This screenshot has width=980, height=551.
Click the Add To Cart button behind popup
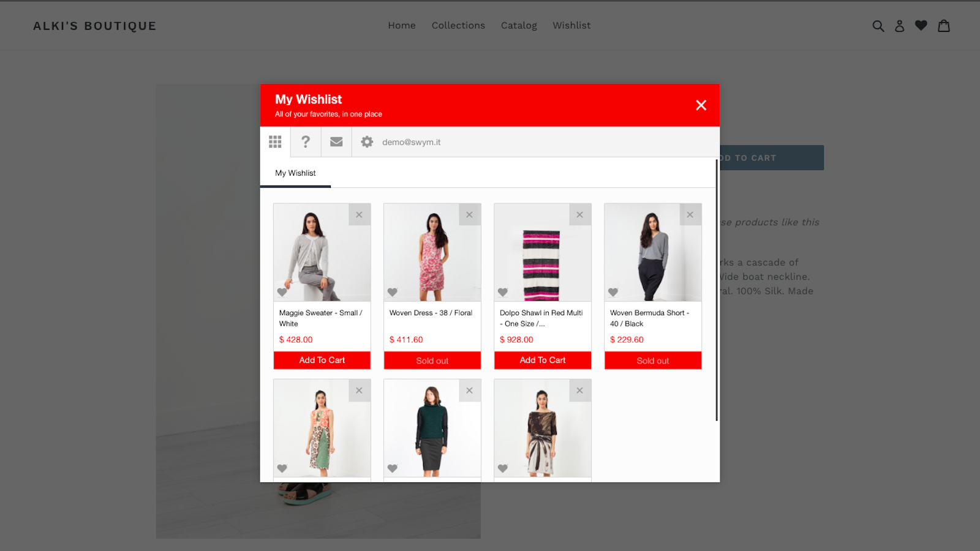[772, 158]
